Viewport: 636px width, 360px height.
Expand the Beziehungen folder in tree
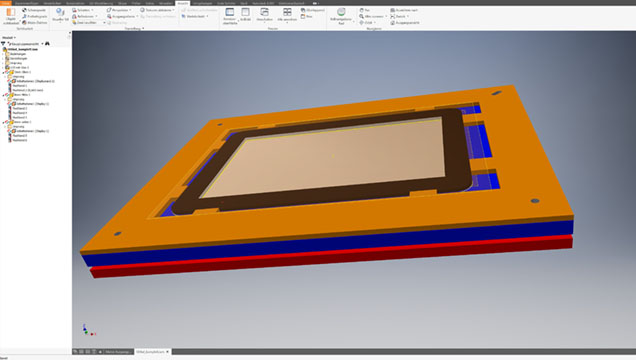coord(3,54)
